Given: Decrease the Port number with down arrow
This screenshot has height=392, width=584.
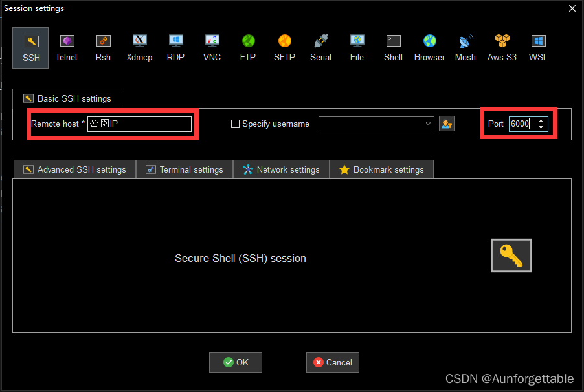Looking at the screenshot, I should pyautogui.click(x=541, y=127).
